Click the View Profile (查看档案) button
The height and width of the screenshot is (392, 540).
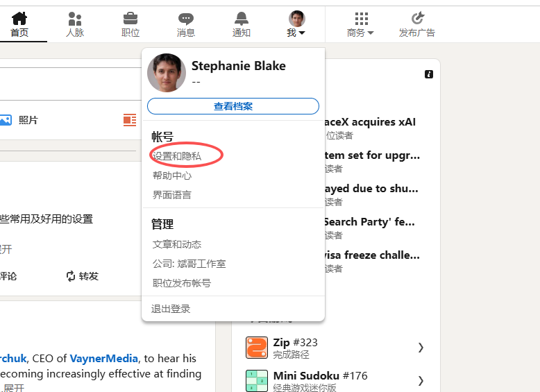click(x=233, y=106)
